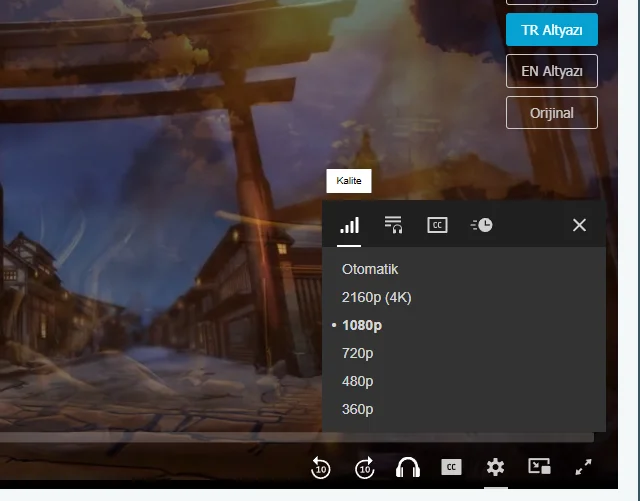Screen dimensions: 640x501
Task: Close the settings panel
Action: [x=579, y=225]
